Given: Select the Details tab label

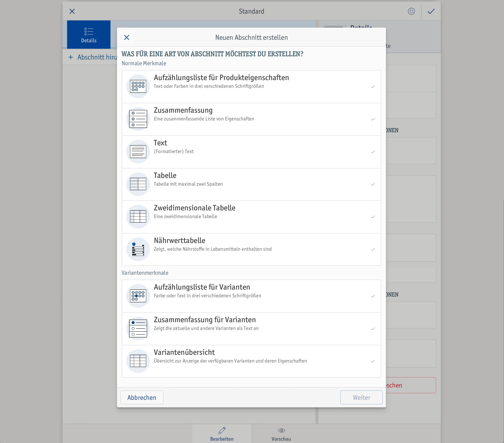Looking at the screenshot, I should (89, 40).
